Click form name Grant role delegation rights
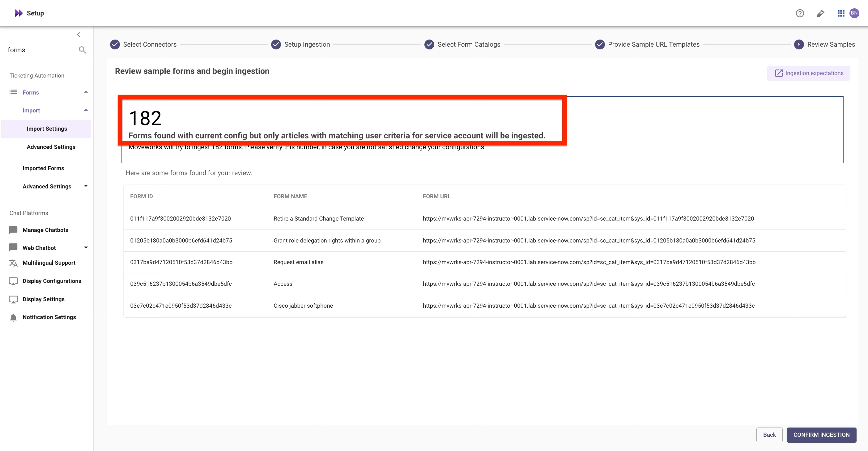The width and height of the screenshot is (868, 451). (327, 241)
